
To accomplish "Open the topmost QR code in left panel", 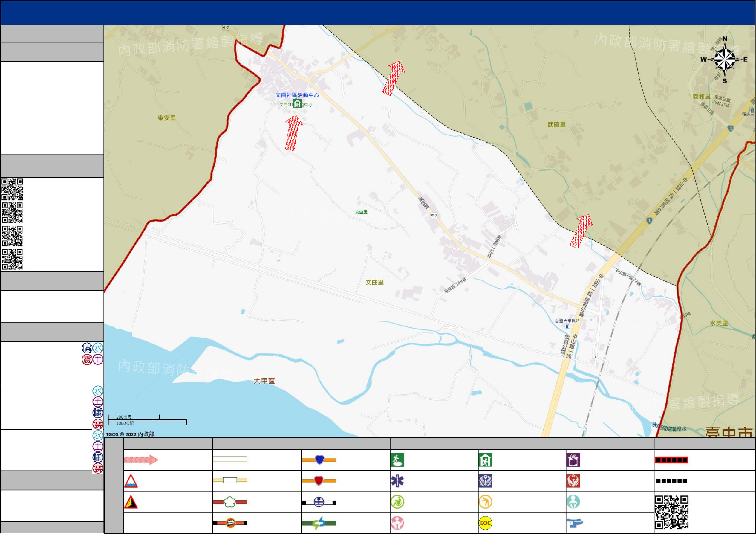I will click(x=12, y=190).
